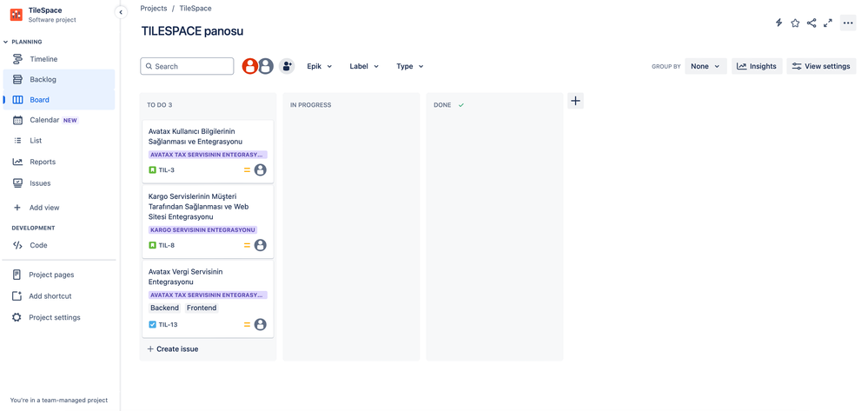Click the board Search field

point(187,66)
